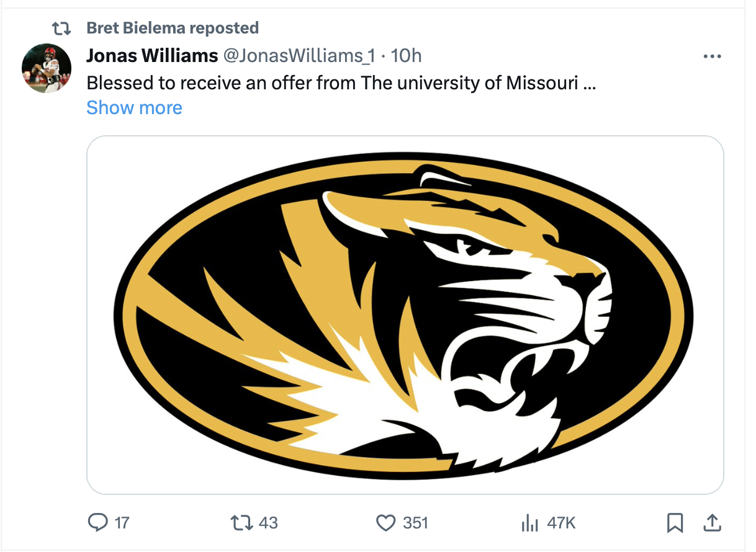
Task: Like the tweet with the heart icon
Action: [386, 523]
